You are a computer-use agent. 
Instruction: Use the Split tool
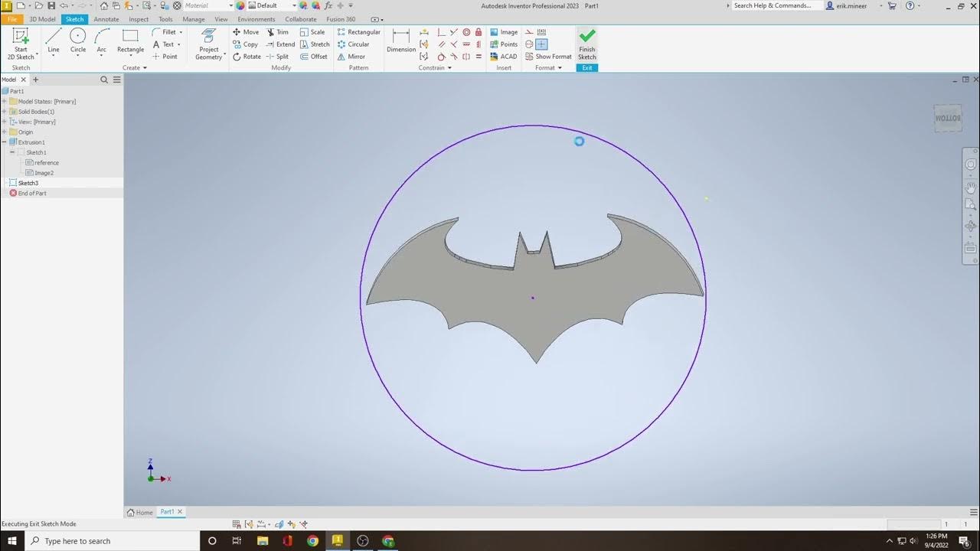click(x=278, y=57)
